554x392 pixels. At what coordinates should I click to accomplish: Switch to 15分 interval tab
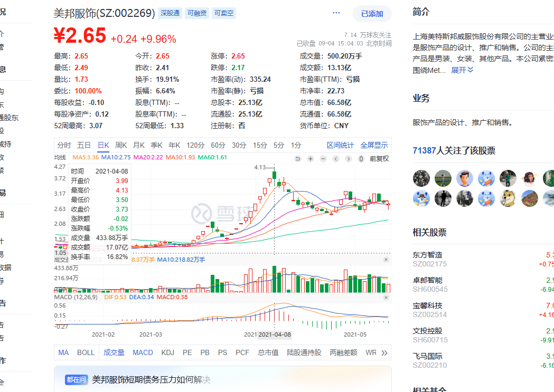[x=260, y=146]
